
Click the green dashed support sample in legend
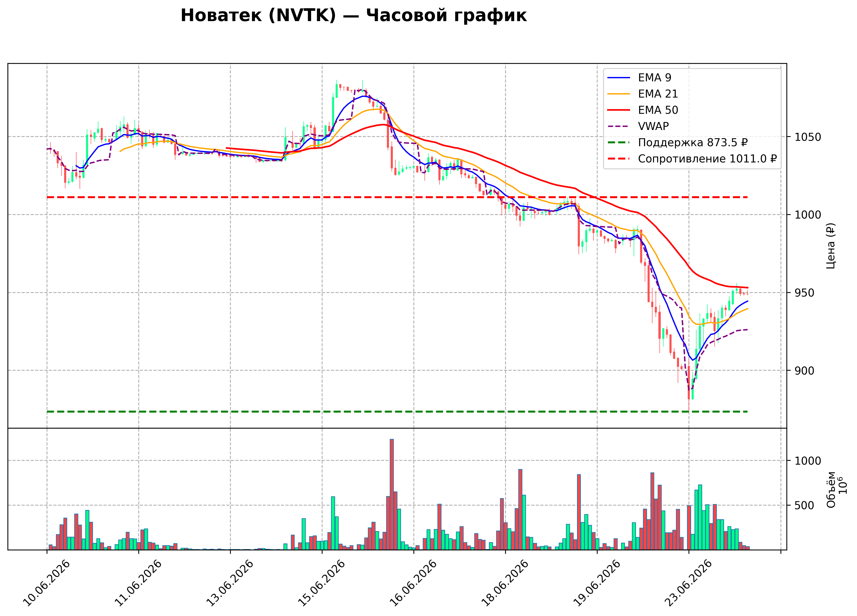point(618,143)
